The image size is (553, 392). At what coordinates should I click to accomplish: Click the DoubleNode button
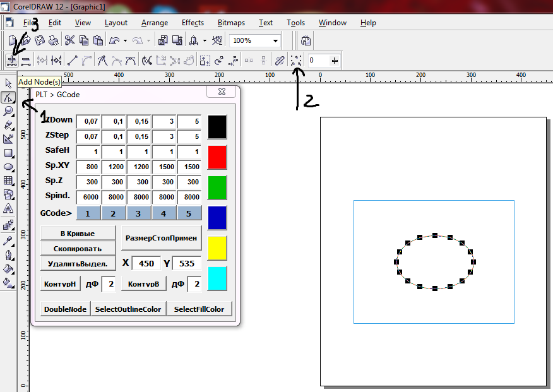[65, 309]
